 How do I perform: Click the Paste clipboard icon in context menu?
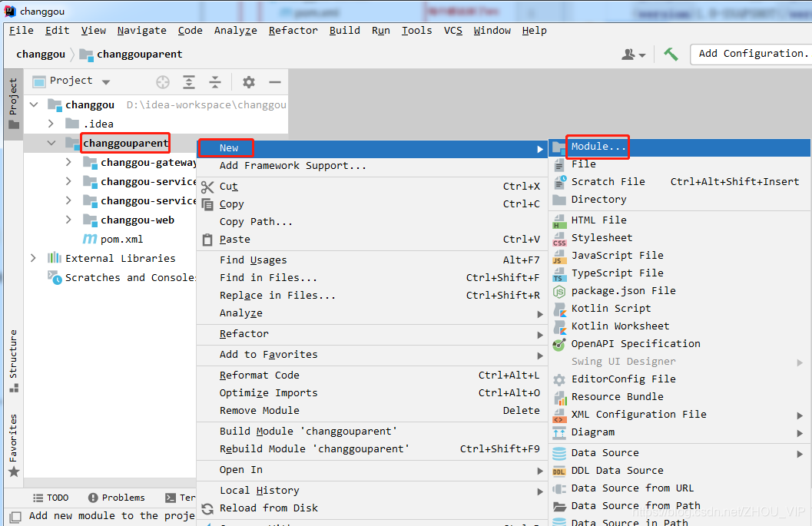[207, 240]
